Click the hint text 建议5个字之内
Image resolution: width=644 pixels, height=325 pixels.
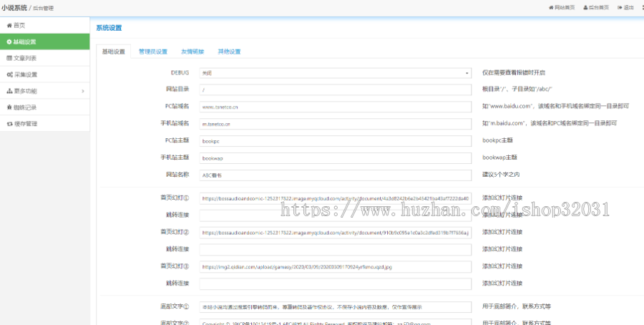click(501, 175)
